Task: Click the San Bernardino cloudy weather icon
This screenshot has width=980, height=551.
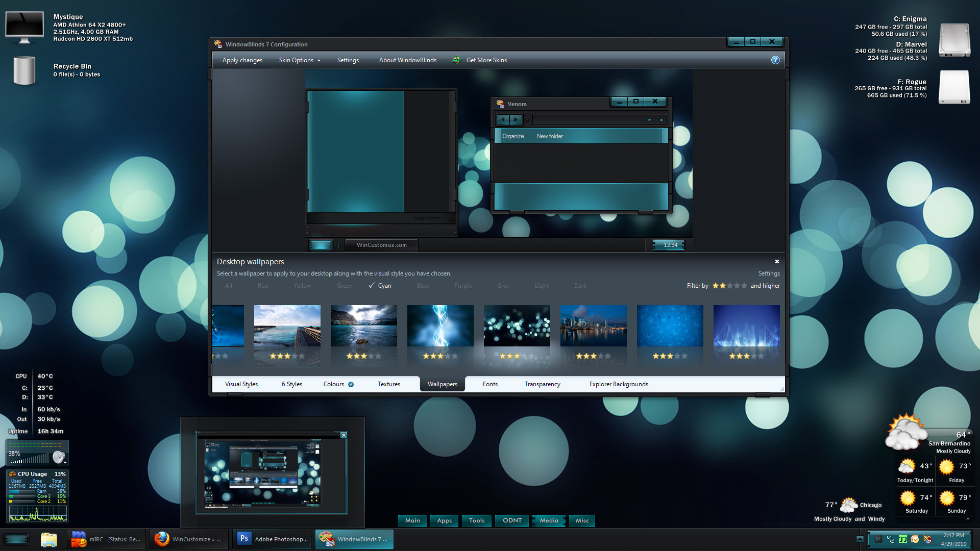Action: (906, 432)
